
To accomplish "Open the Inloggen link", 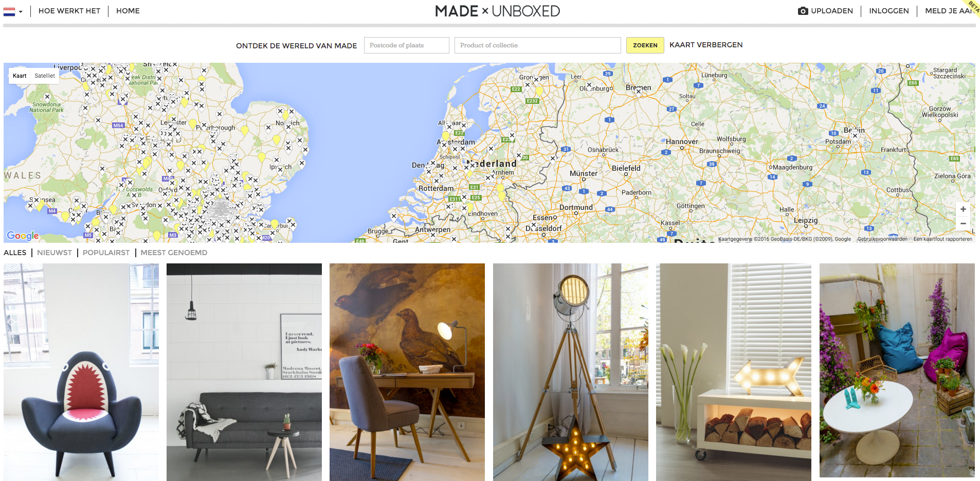I will (x=889, y=11).
